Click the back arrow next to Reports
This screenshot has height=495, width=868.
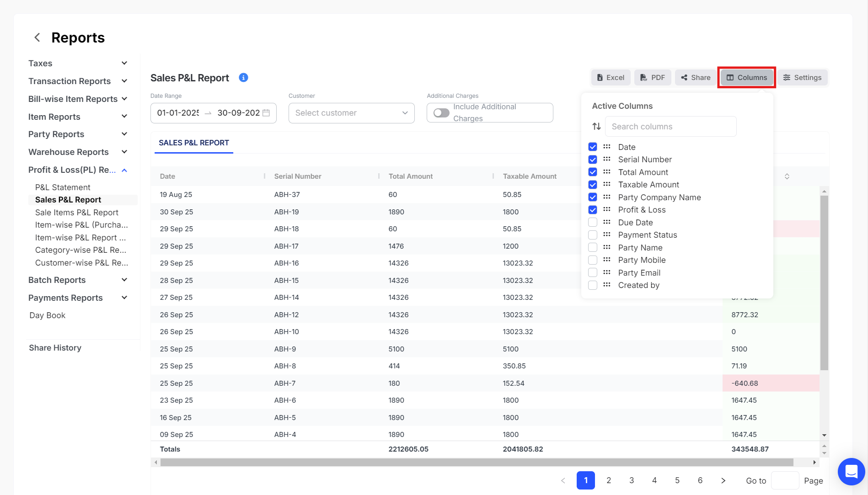pos(38,37)
